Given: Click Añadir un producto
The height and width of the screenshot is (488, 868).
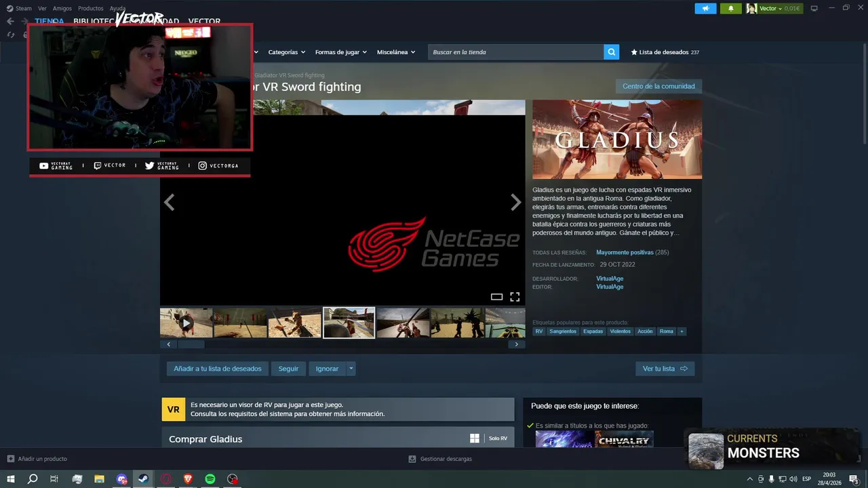Looking at the screenshot, I should (37, 459).
